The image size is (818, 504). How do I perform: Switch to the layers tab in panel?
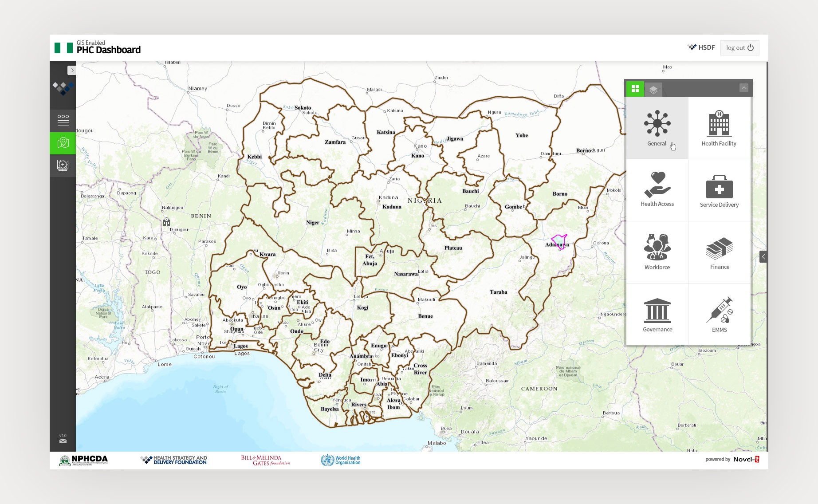[x=653, y=89]
